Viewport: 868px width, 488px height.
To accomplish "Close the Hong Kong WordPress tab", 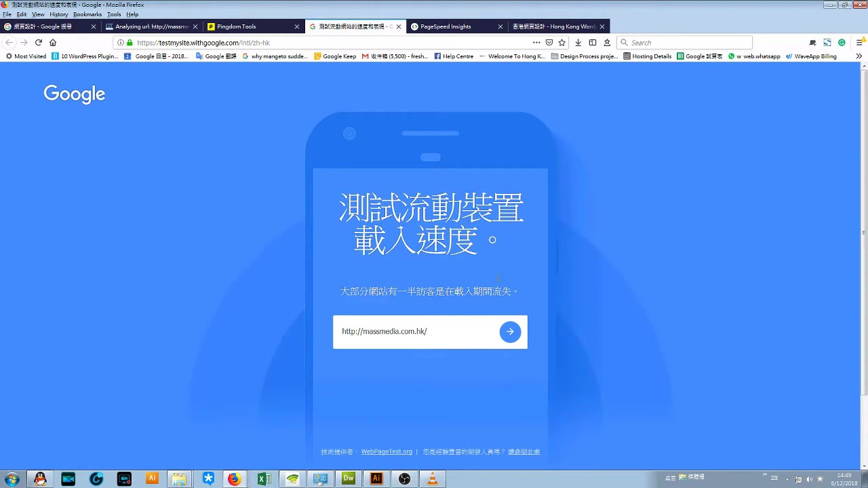I will click(601, 26).
